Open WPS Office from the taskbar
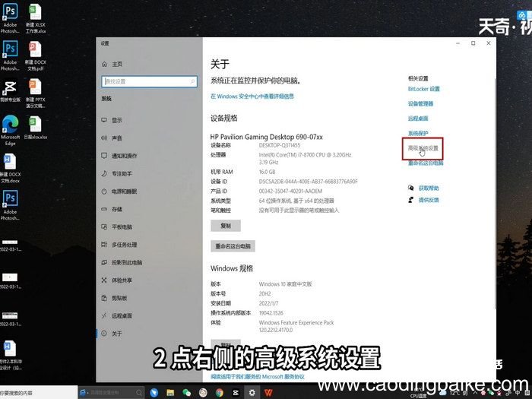The image size is (532, 399). (268, 393)
